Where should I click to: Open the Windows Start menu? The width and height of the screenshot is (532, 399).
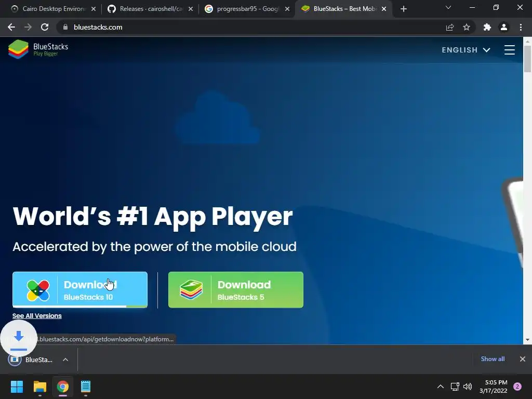click(17, 387)
